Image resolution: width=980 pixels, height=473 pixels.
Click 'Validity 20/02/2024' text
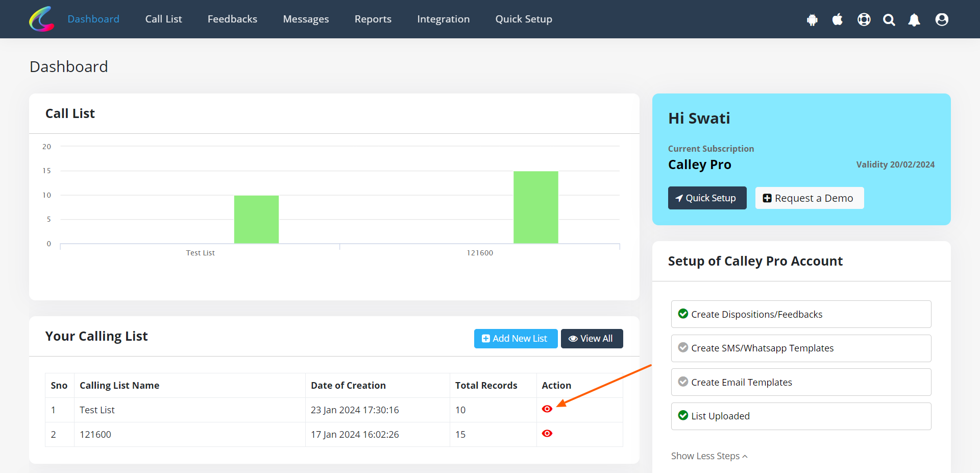895,164
